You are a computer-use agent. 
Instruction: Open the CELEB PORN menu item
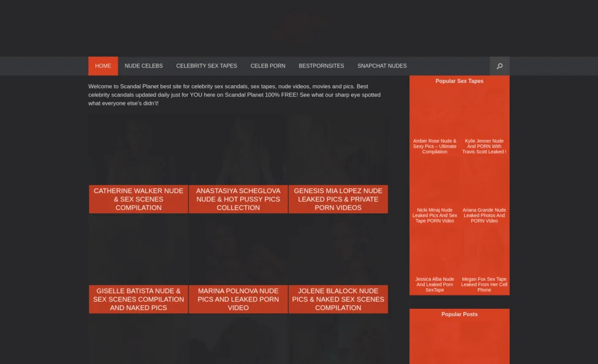(268, 66)
